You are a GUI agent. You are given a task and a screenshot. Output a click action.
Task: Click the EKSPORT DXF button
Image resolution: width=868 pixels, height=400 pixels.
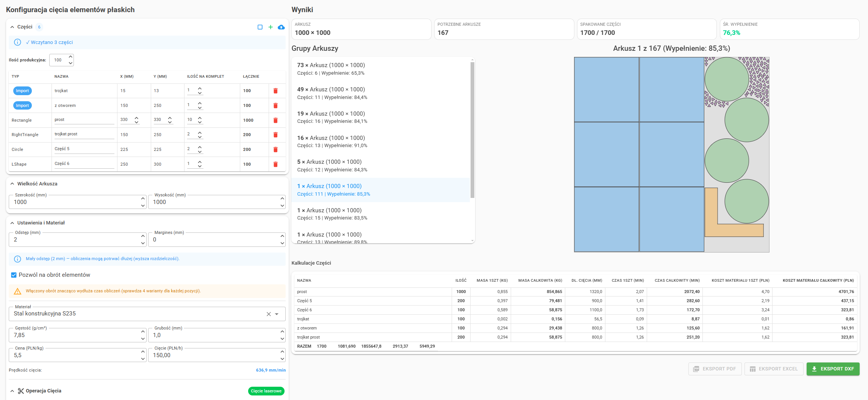(833, 369)
